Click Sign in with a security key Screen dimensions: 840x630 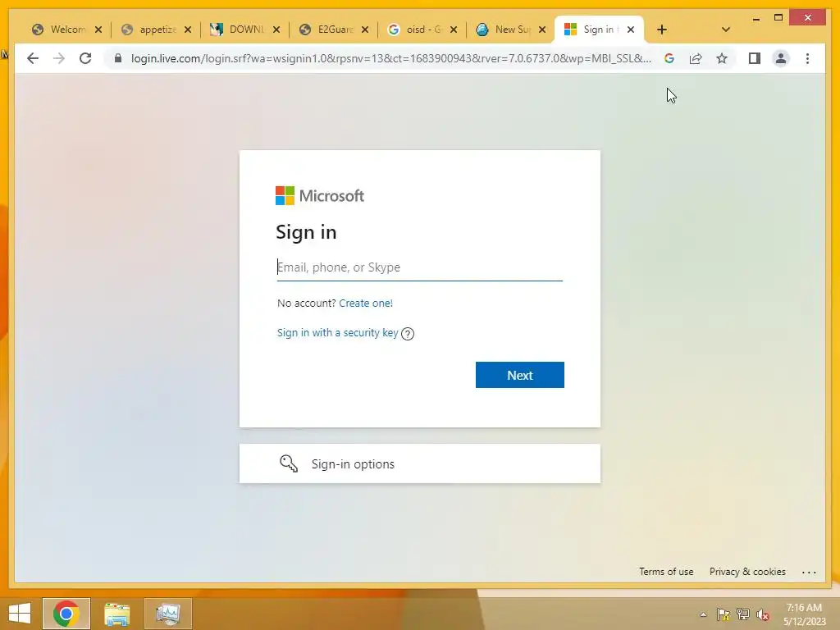(x=337, y=333)
